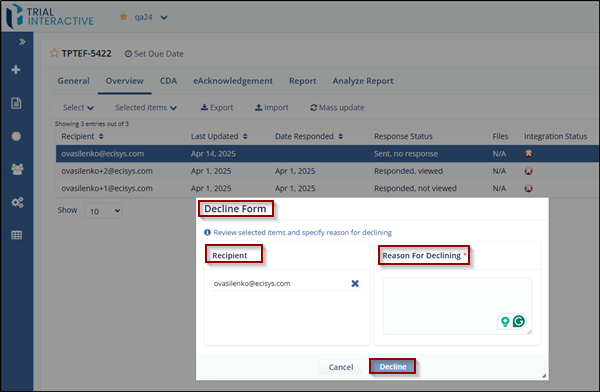
Task: Toggle the favorite star beside TPTEF-5422
Action: click(x=54, y=53)
